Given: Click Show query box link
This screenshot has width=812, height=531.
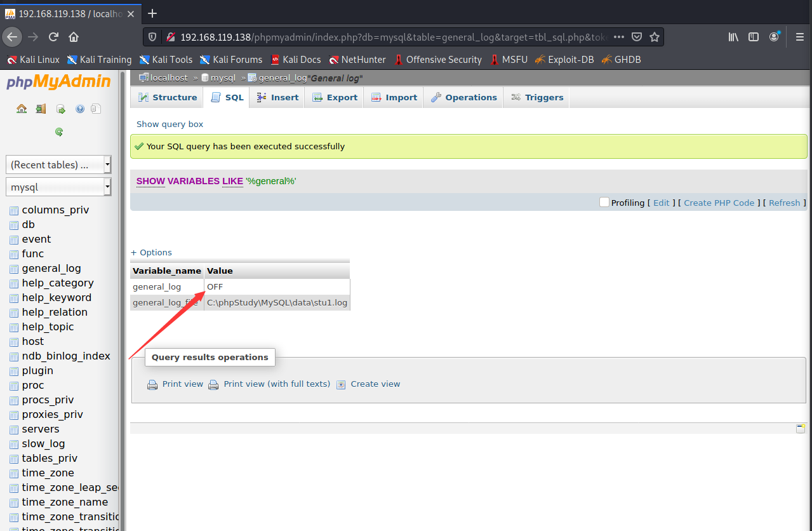Looking at the screenshot, I should coord(170,124).
